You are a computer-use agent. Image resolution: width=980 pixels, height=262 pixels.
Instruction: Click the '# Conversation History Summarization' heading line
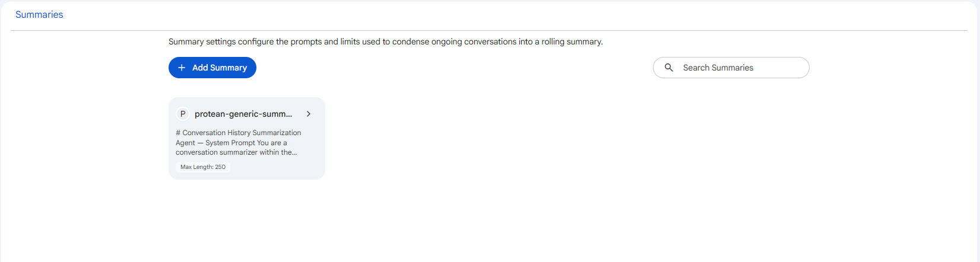(x=239, y=133)
